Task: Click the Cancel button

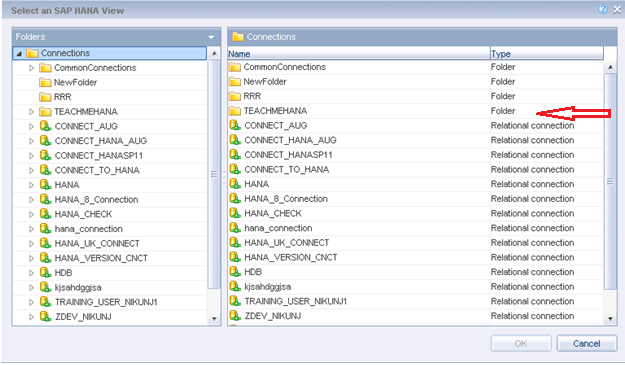Action: [586, 343]
